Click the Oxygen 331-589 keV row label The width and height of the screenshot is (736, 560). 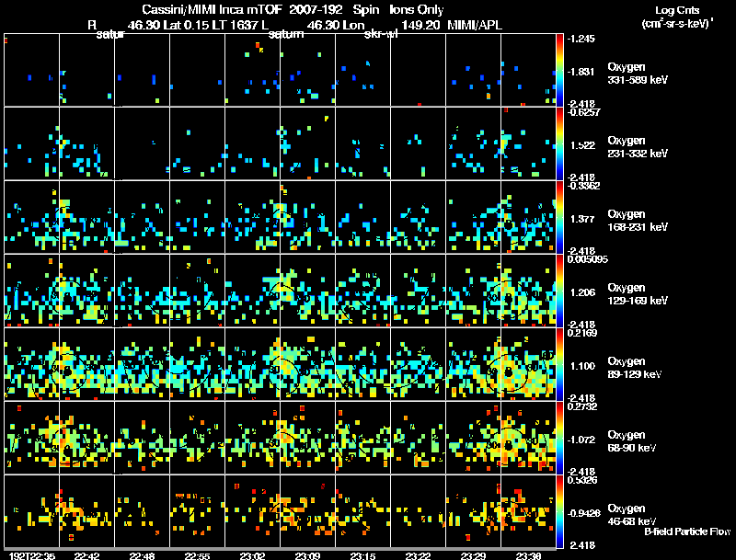[x=638, y=74]
